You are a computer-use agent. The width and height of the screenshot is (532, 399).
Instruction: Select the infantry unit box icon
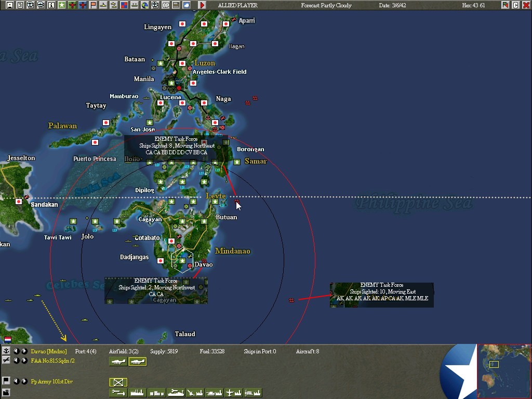118,382
